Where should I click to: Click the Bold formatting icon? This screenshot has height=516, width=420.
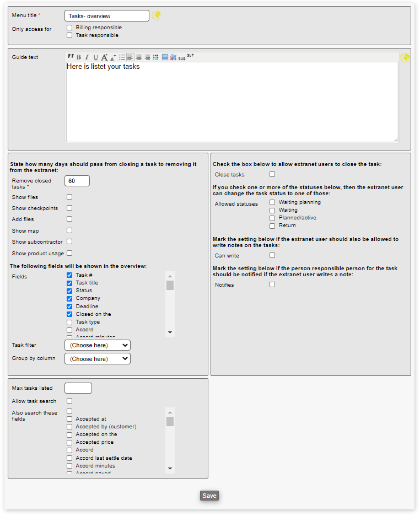pyautogui.click(x=79, y=57)
